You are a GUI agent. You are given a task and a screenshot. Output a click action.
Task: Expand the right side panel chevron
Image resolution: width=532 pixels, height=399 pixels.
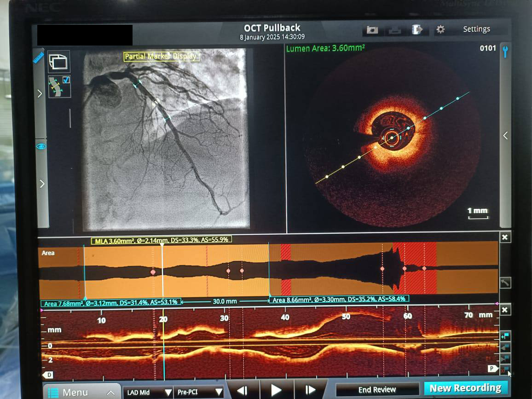[x=505, y=136]
